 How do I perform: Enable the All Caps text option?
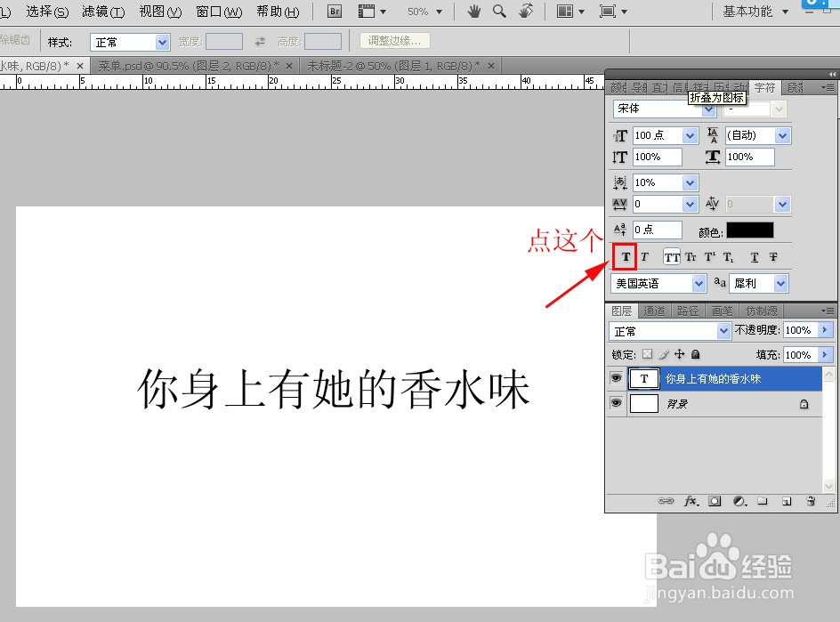[669, 256]
